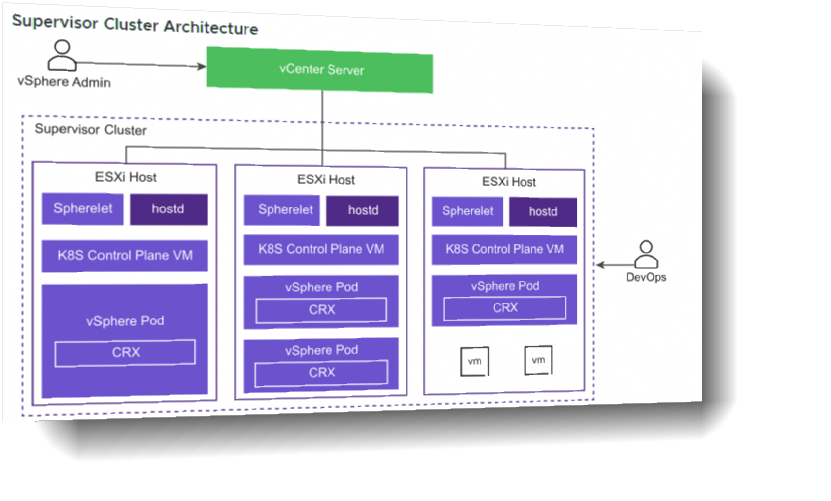Select hostd in the rightmost ESXi Host

click(543, 211)
